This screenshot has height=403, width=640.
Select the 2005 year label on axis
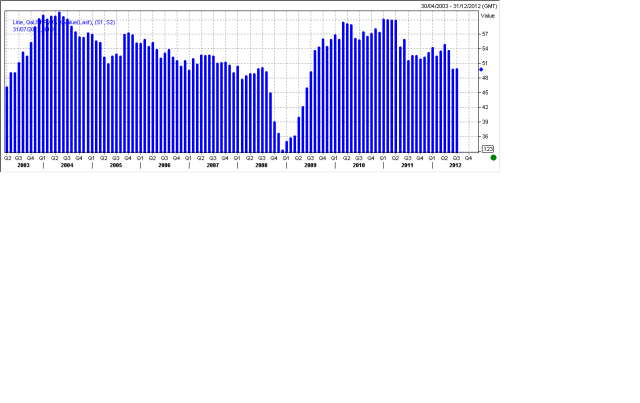(116, 165)
